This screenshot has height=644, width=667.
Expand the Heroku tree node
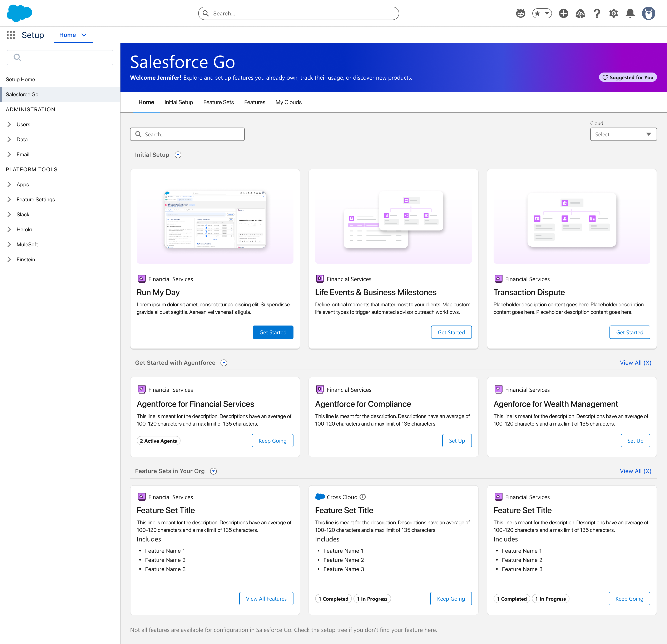9,229
